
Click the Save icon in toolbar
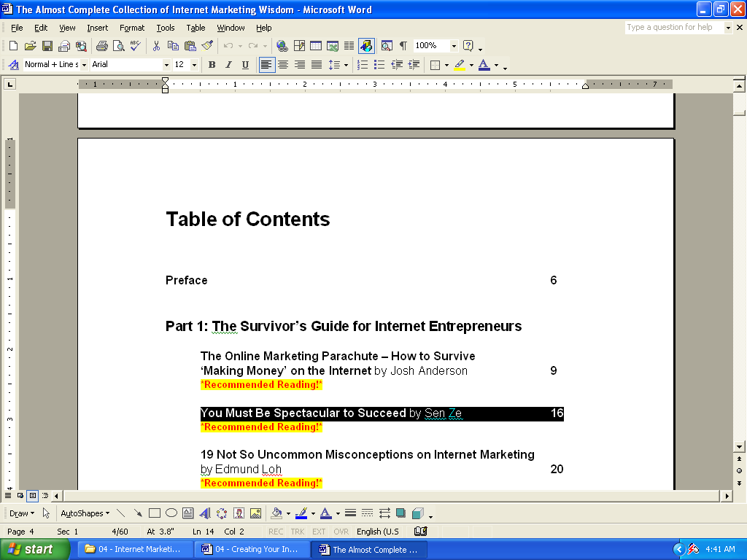click(x=47, y=46)
